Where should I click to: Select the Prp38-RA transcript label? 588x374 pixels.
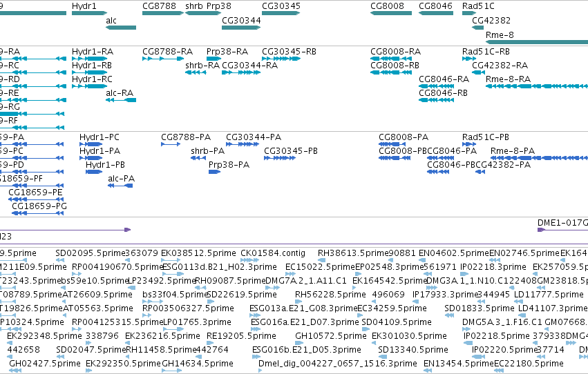(x=227, y=51)
